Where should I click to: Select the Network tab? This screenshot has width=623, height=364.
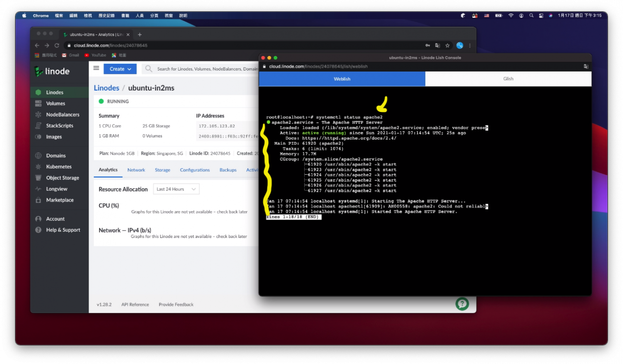136,170
